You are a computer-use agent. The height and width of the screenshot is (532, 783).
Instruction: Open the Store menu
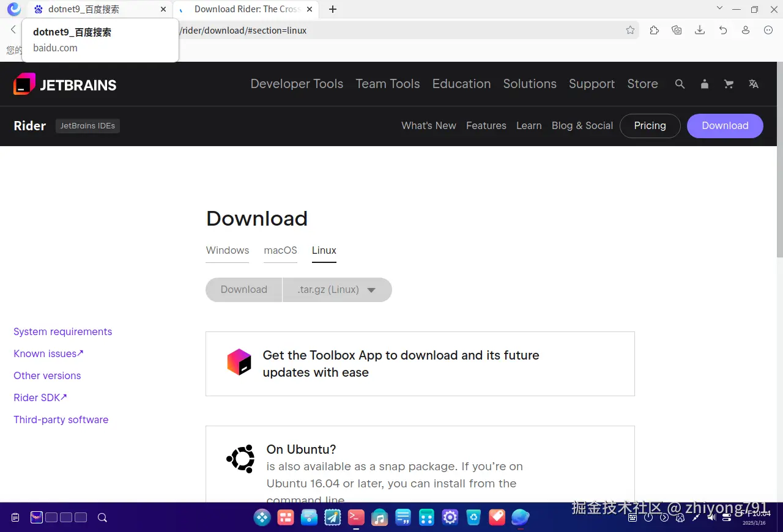pos(642,84)
